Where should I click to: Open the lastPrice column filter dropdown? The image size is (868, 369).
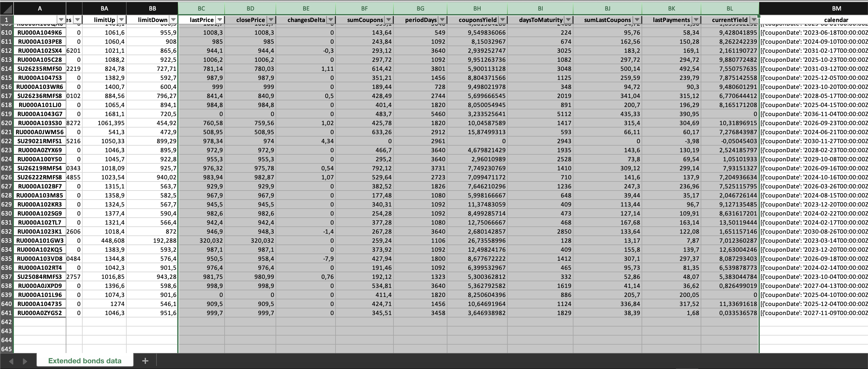pyautogui.click(x=220, y=20)
